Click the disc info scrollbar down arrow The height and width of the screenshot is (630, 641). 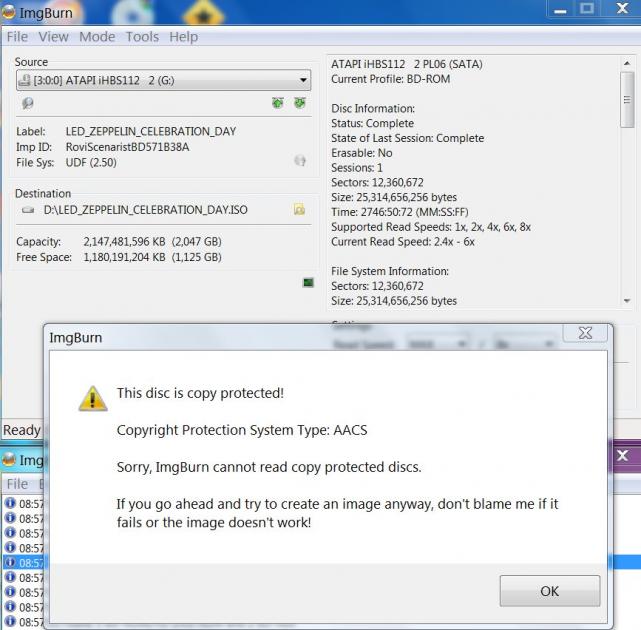(627, 301)
